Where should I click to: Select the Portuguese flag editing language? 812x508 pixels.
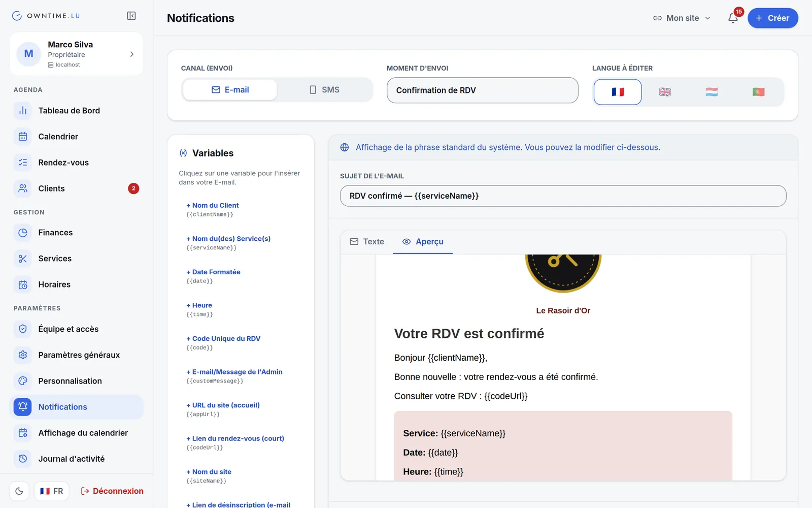click(x=758, y=92)
